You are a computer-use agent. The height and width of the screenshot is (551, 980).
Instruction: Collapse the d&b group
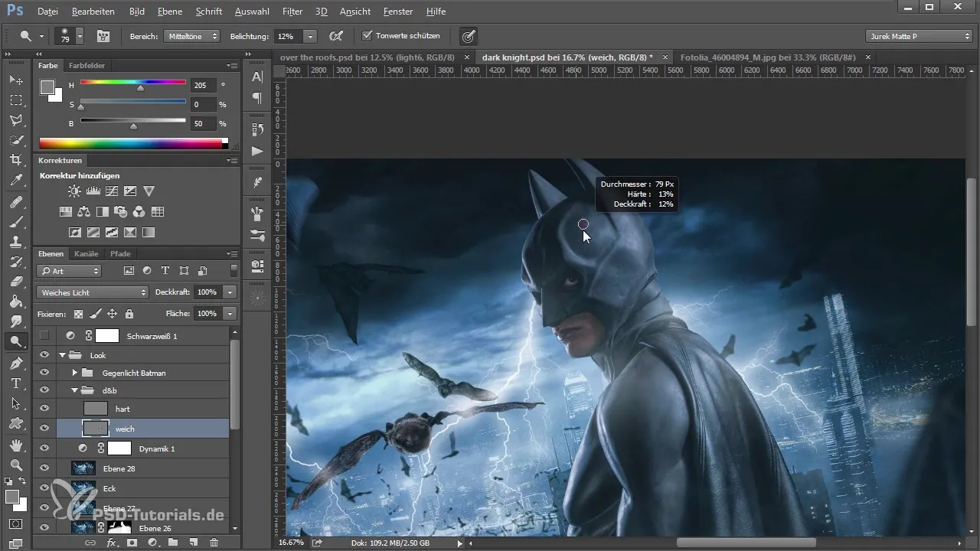click(x=74, y=390)
